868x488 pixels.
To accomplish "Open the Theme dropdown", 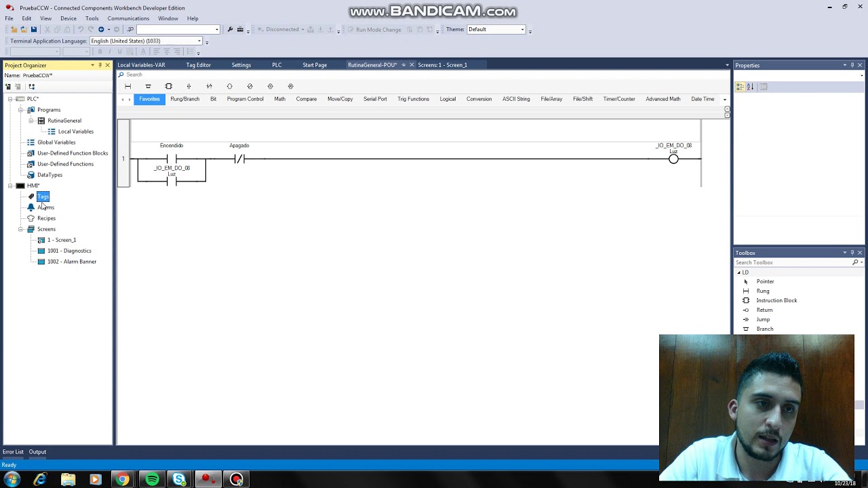I will point(522,30).
